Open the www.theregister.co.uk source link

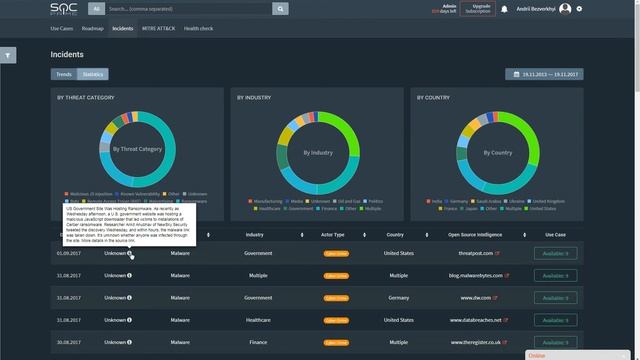[x=476, y=342]
